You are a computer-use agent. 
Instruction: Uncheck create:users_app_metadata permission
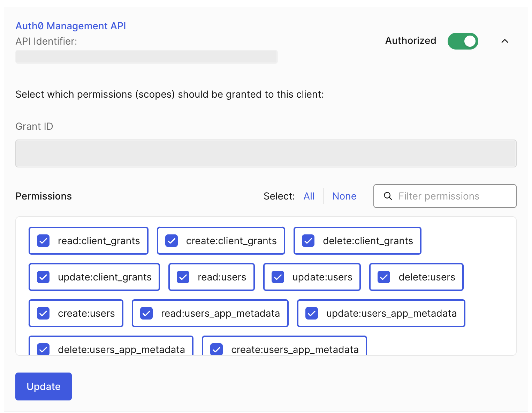pyautogui.click(x=216, y=349)
